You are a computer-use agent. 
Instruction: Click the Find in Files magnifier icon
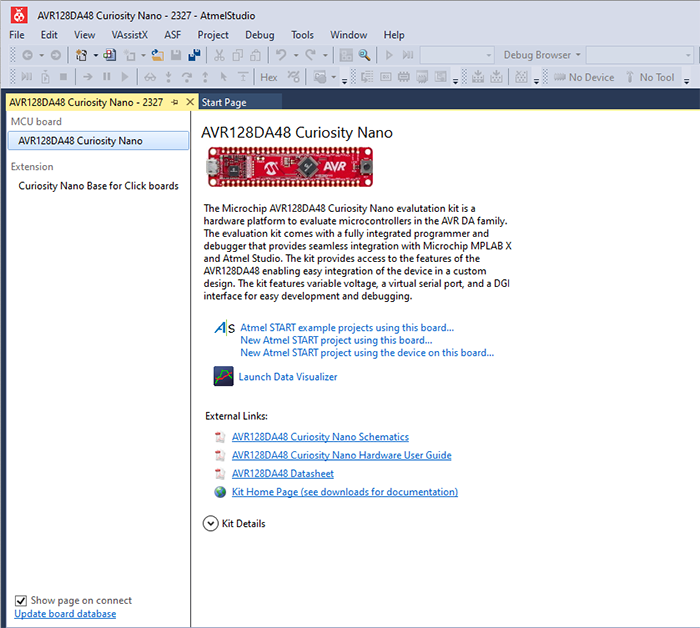pyautogui.click(x=365, y=55)
